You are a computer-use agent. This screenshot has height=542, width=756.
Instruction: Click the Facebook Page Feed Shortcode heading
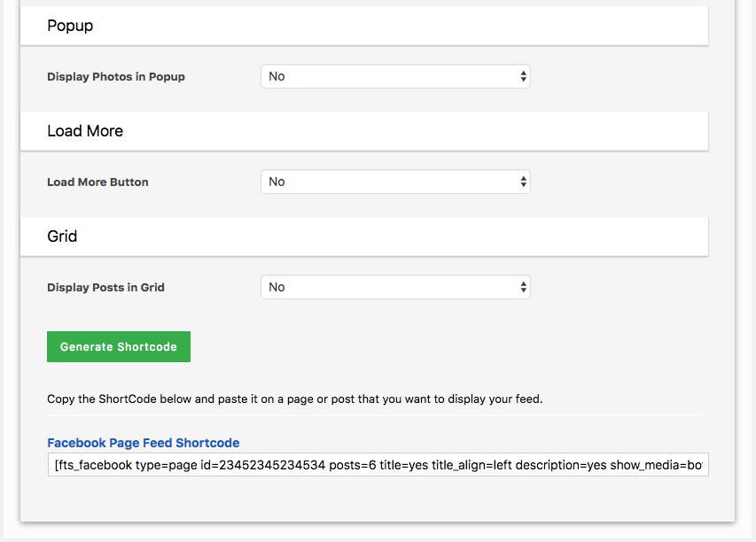144,443
